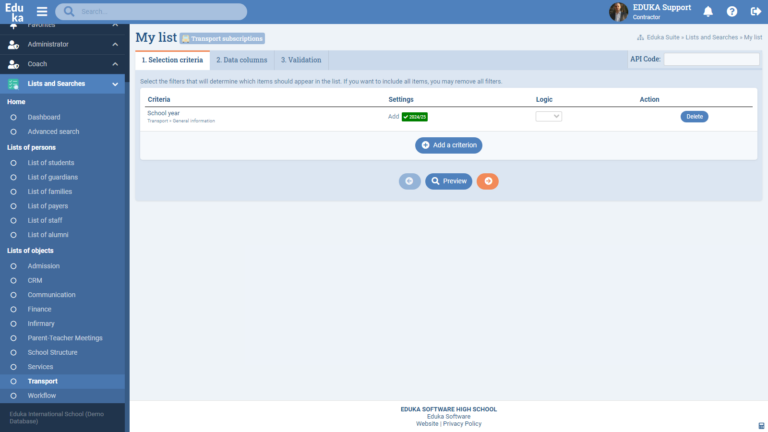Click the Transport circle bullet

(x=13, y=382)
